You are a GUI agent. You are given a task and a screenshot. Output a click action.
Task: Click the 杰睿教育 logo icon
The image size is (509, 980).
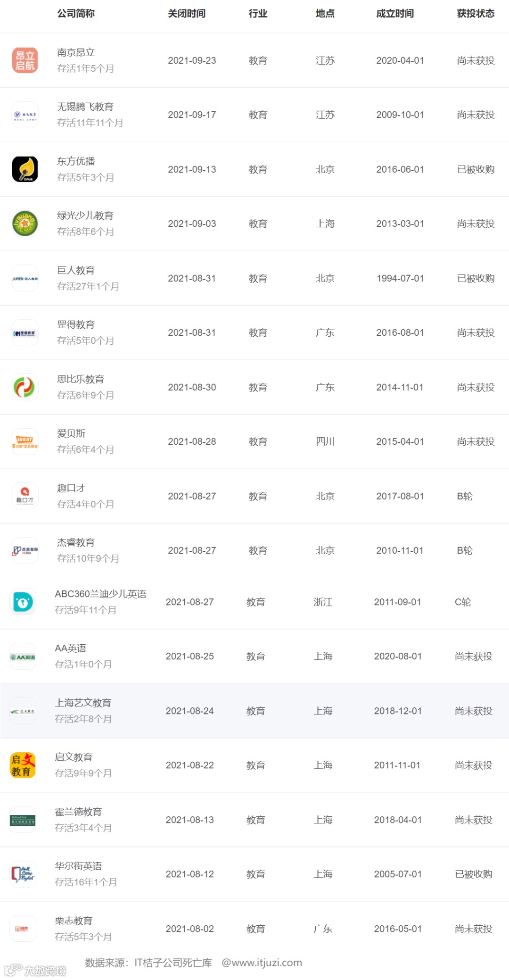pos(25,550)
